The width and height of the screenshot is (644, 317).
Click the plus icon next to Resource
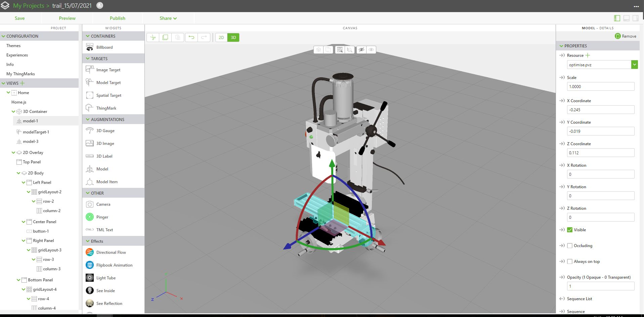click(x=587, y=55)
